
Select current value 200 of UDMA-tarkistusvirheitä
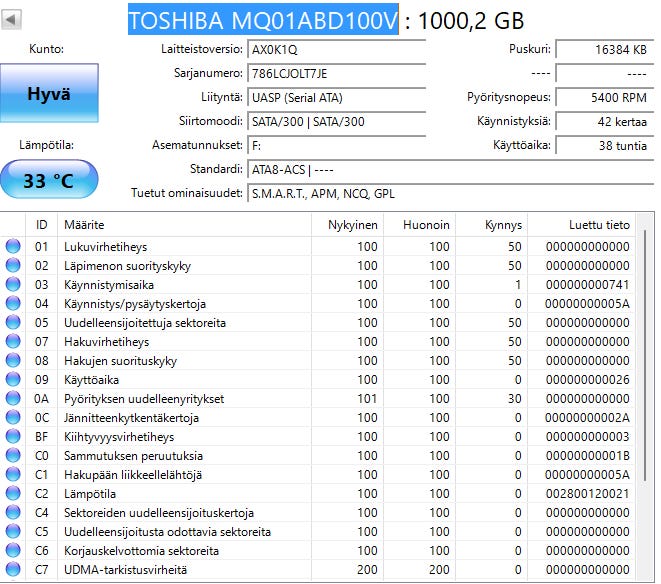point(367,569)
